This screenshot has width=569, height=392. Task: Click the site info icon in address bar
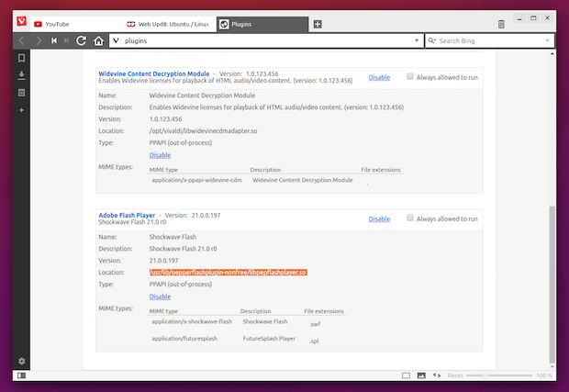(116, 40)
